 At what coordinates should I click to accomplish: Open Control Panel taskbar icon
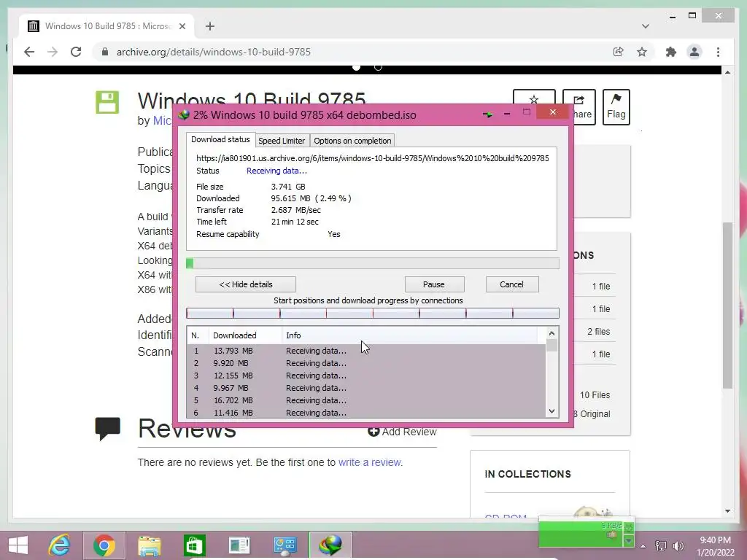pos(285,545)
